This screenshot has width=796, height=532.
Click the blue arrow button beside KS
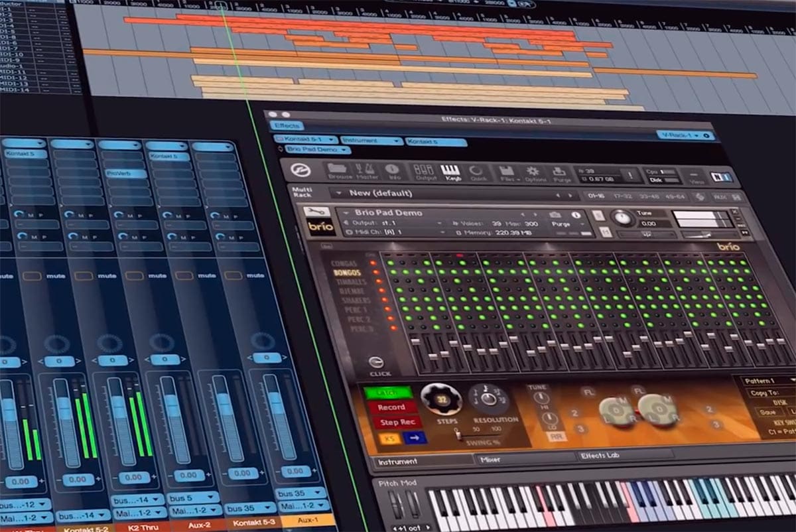coord(415,438)
